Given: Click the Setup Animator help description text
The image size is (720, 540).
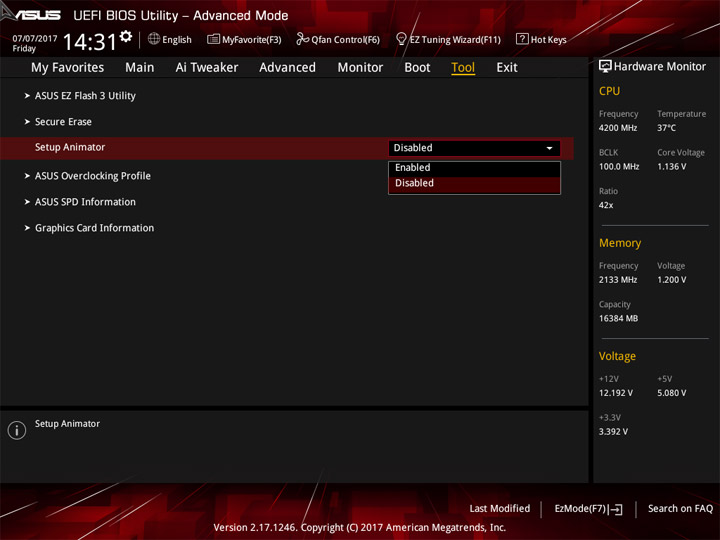Looking at the screenshot, I should click(x=68, y=424).
